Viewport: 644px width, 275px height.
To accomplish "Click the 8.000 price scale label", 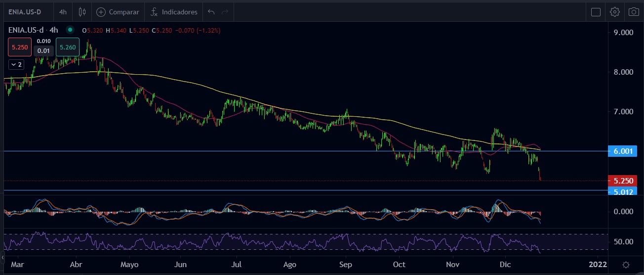I will click(x=622, y=72).
